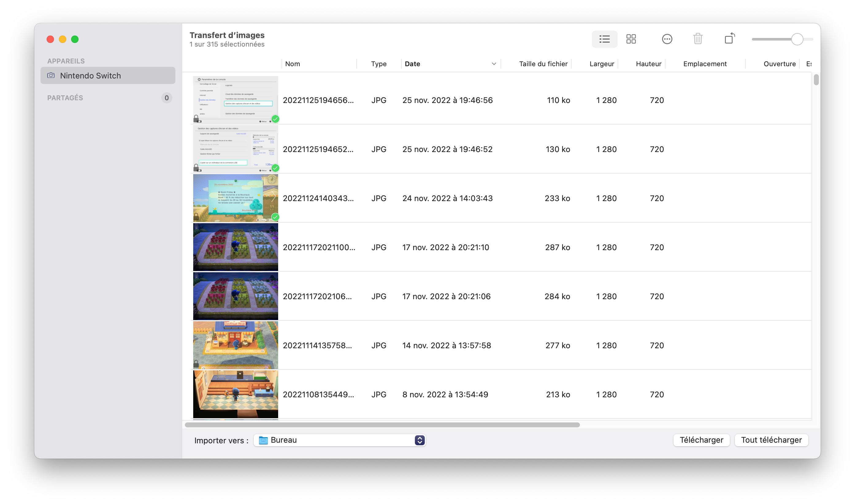Select thumbnail of 19:46:56 settings screenshot

(x=236, y=100)
